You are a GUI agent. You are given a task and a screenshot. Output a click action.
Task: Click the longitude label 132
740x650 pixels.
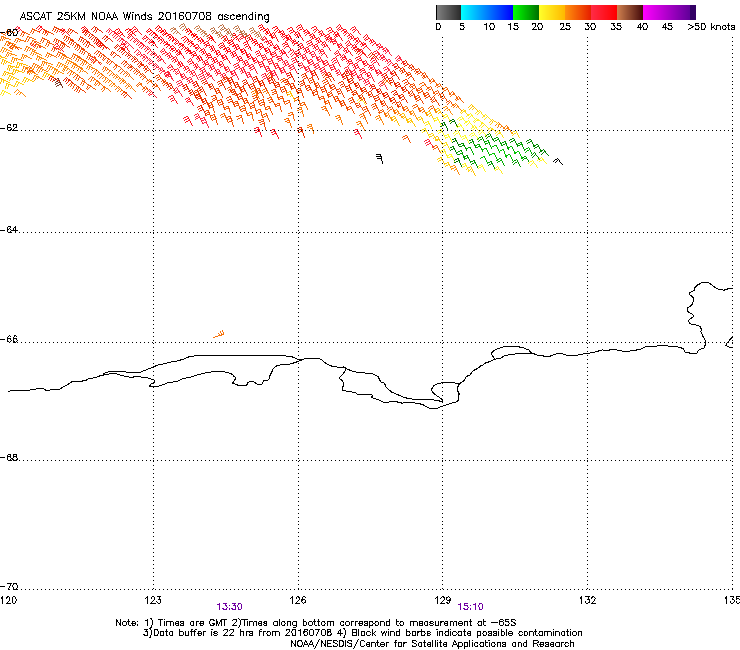[588, 600]
